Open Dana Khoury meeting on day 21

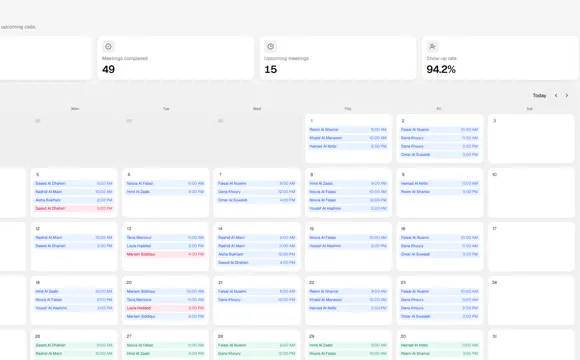click(257, 300)
